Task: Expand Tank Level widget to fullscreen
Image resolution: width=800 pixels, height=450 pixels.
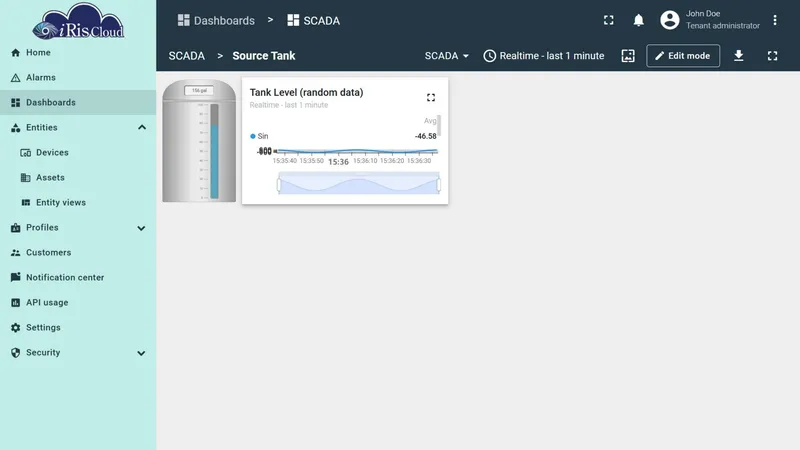Action: (x=431, y=97)
